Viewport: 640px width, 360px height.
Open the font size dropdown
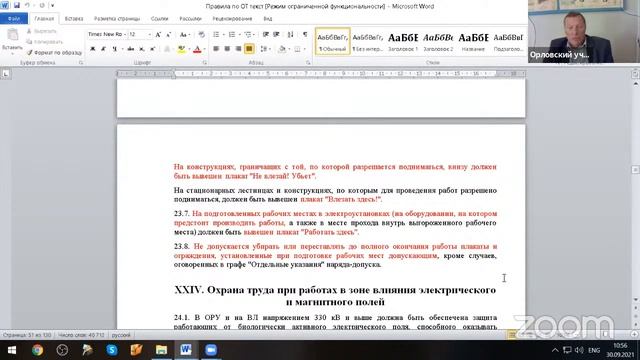pos(150,35)
